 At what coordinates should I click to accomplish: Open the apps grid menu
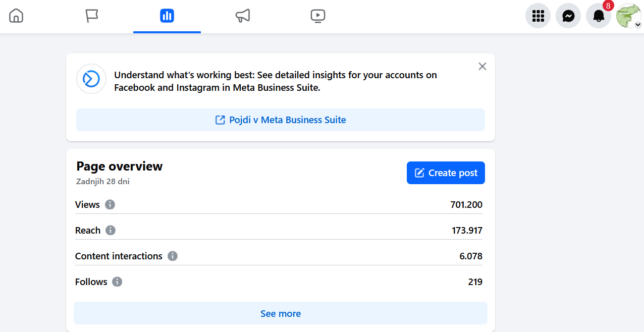point(538,16)
